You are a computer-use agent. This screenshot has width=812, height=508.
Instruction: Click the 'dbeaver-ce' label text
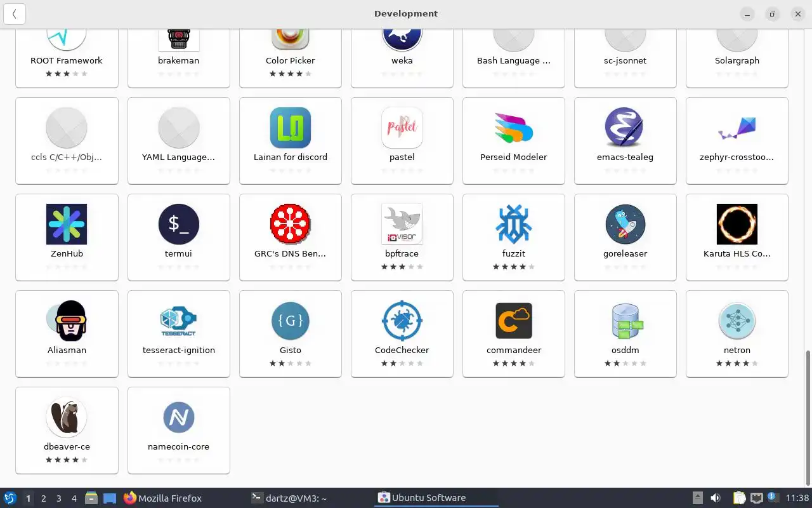pos(67,446)
